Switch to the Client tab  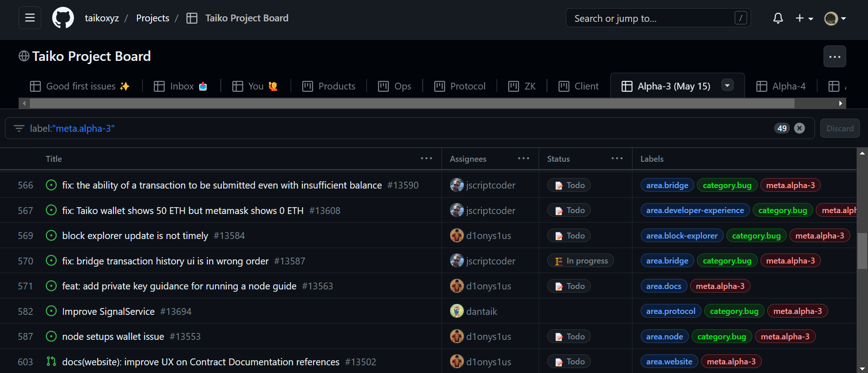(x=579, y=86)
